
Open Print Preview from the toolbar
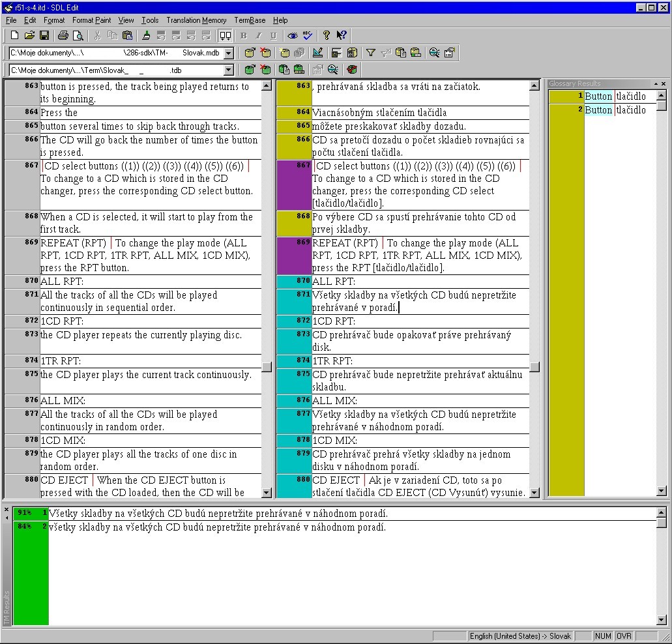pos(78,36)
